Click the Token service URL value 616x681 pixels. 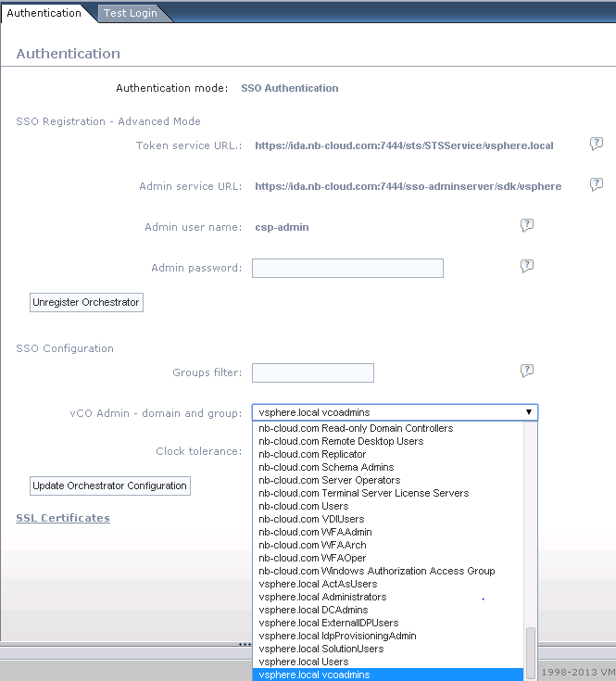point(404,145)
